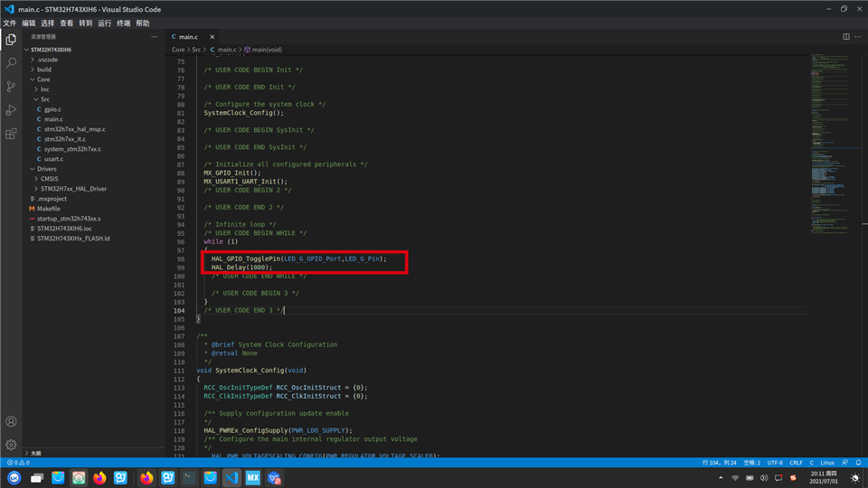This screenshot has height=488, width=868.
Task: Open the STM32CubeMX taskbar icon
Action: [x=253, y=477]
